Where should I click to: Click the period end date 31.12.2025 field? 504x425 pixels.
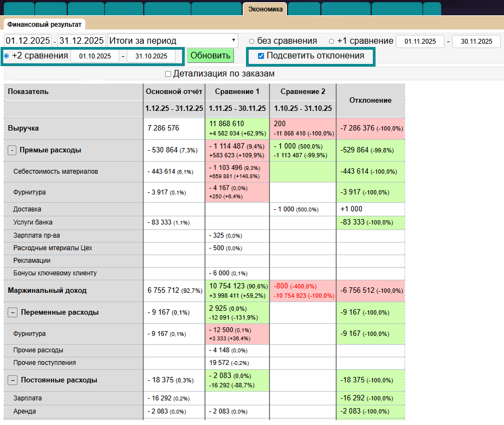coord(82,41)
